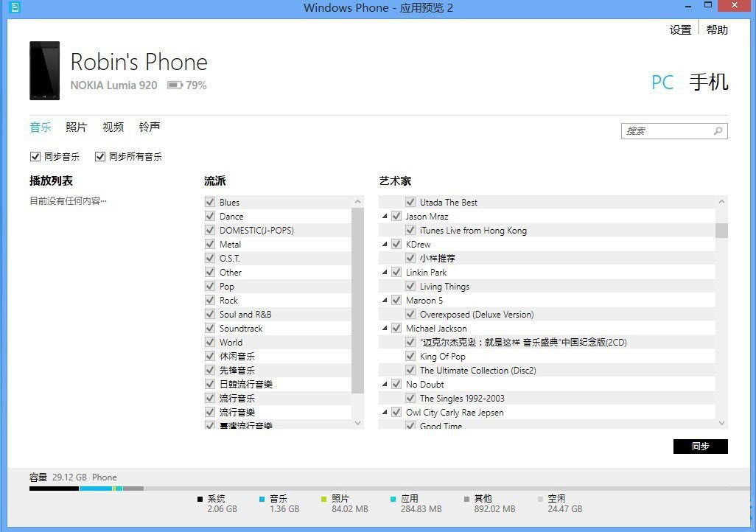Screen dimensions: 756x532
Task: Uncheck The Singles 1992-2003
Action: [410, 397]
